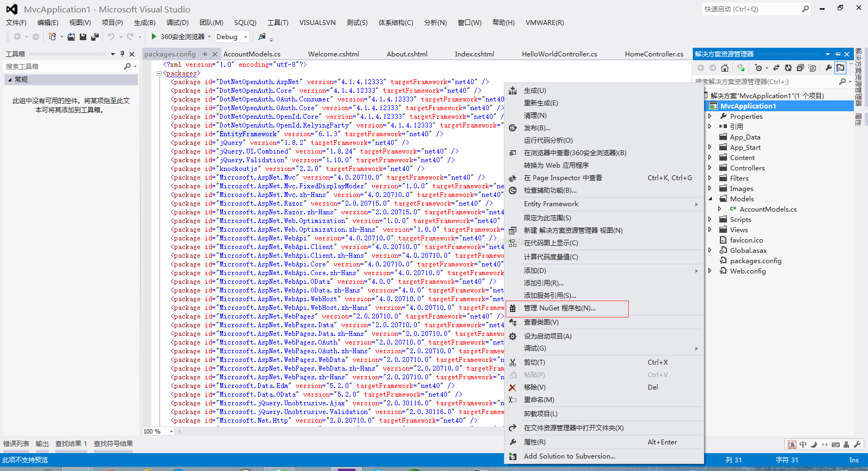Open the Undo history dropdown arrow
The width and height of the screenshot is (868, 471).
pyautogui.click(x=120, y=37)
